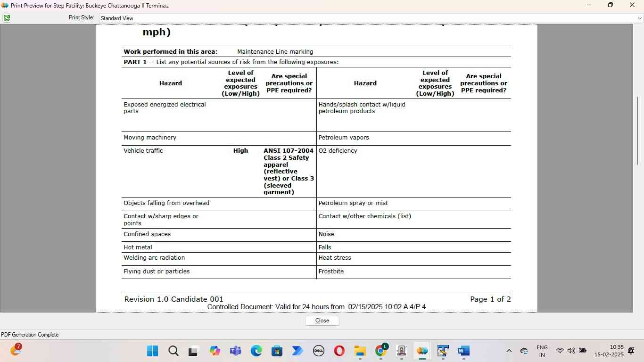Open the clock showing 10:35
Image resolution: width=644 pixels, height=362 pixels.
point(609,351)
